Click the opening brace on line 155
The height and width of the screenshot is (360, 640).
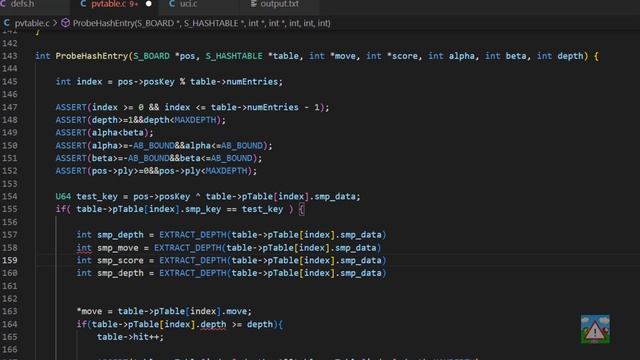pyautogui.click(x=302, y=209)
